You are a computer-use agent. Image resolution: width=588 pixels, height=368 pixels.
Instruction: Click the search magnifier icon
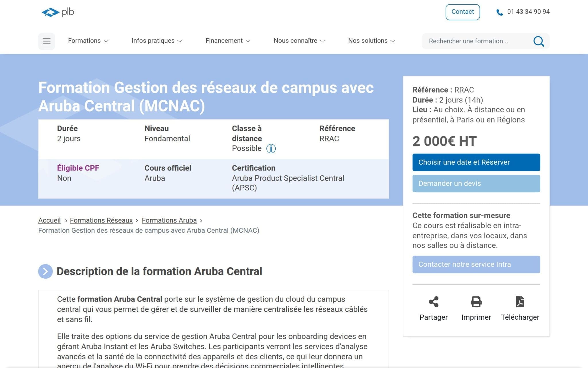(539, 41)
